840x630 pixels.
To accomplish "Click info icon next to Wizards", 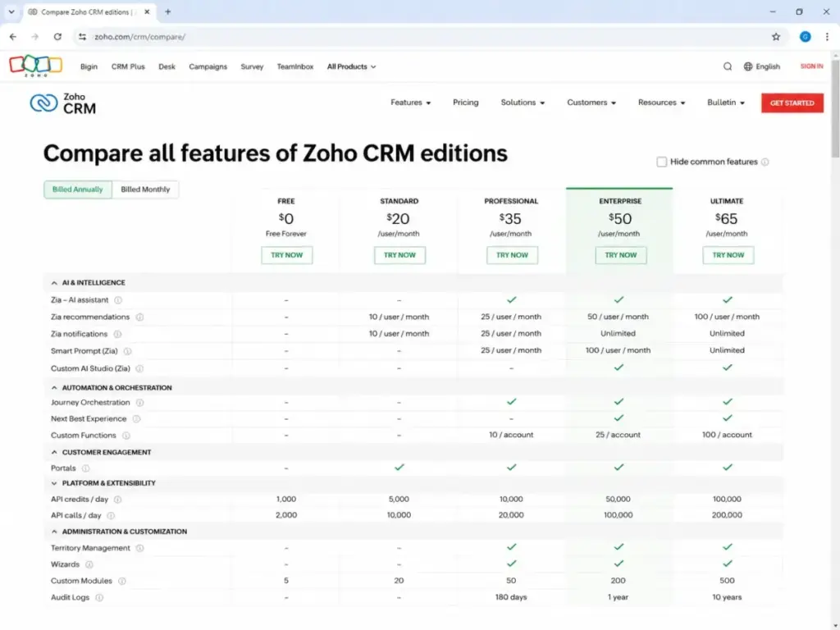I will pyautogui.click(x=89, y=564).
